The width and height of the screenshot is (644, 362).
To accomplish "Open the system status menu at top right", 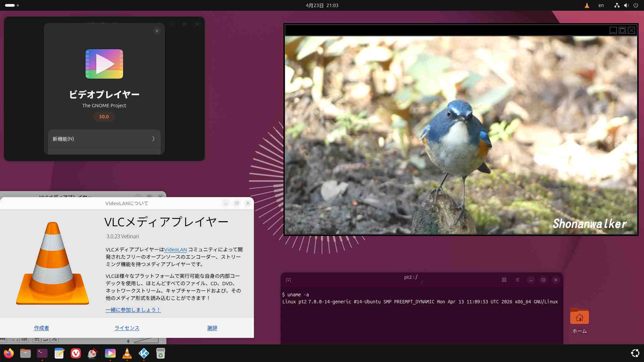I will 626,5.
